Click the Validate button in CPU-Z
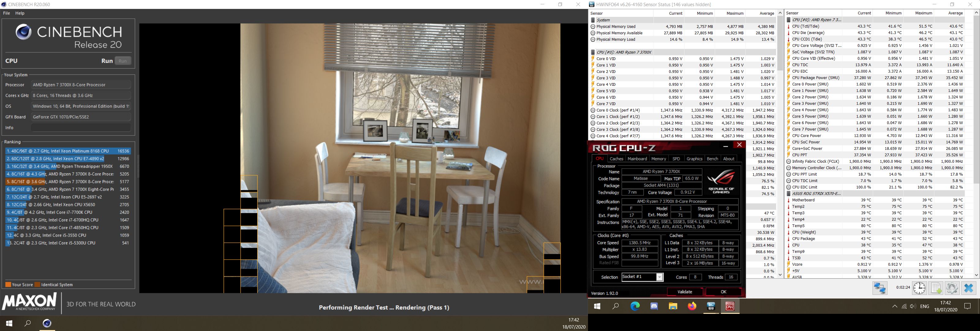The width and height of the screenshot is (980, 331). [684, 292]
